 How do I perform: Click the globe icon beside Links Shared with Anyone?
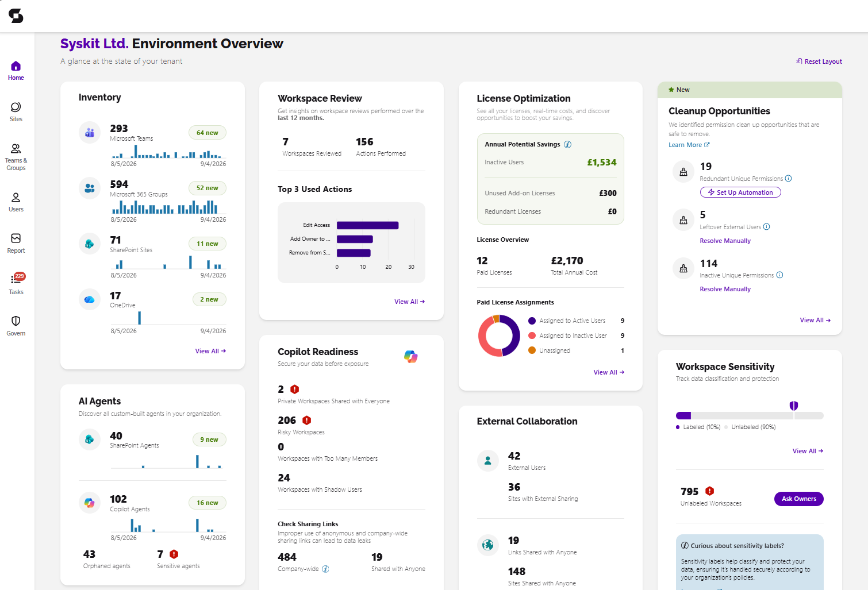[488, 545]
